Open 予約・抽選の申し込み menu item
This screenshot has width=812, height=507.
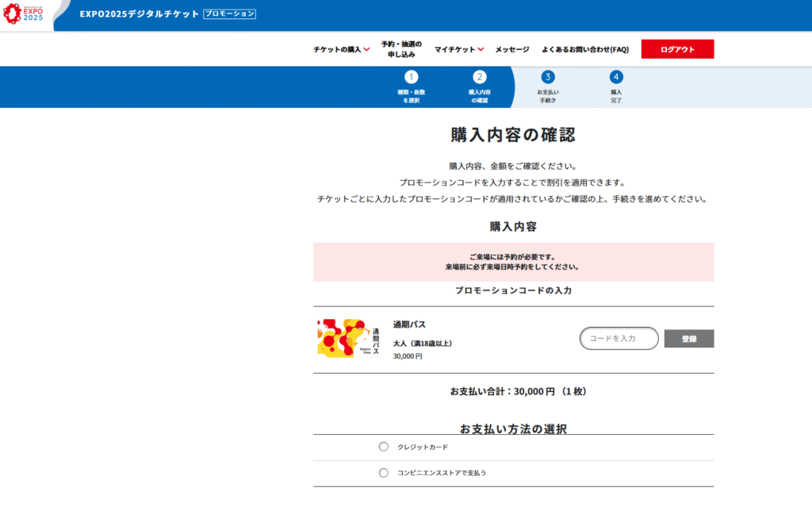[x=401, y=49]
